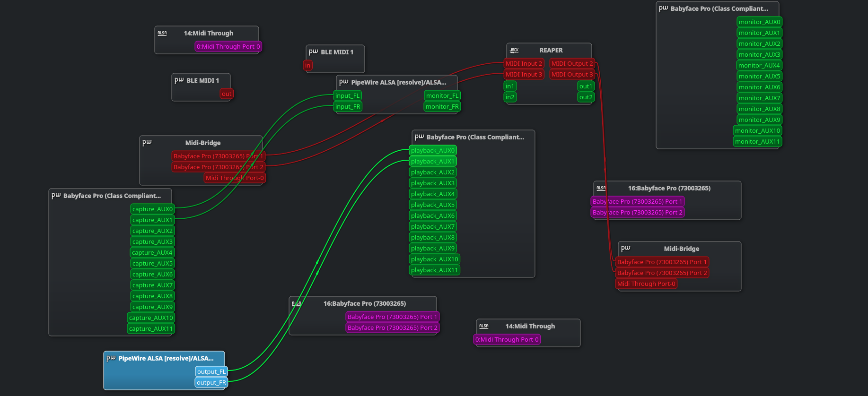The width and height of the screenshot is (868, 396).
Task: Select the playback_AUX4 port
Action: coord(433,194)
